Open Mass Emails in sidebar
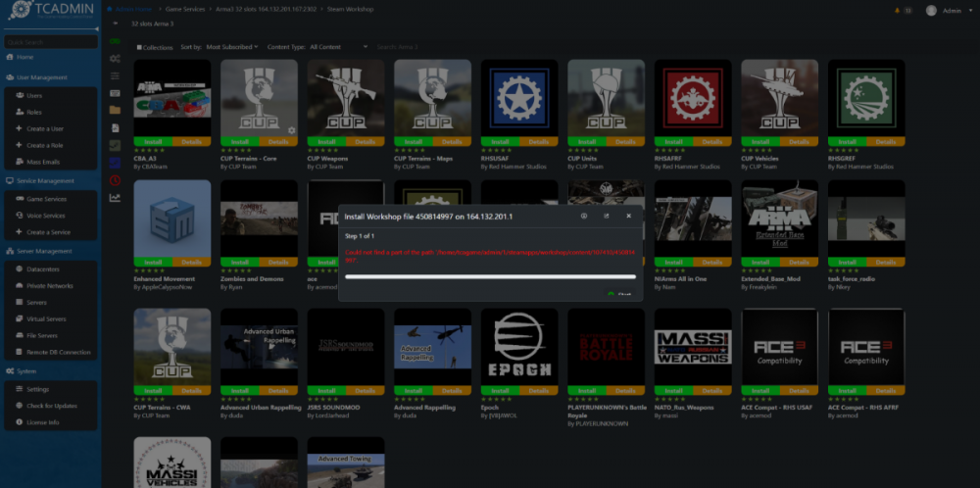This screenshot has height=488, width=980. coord(43,162)
